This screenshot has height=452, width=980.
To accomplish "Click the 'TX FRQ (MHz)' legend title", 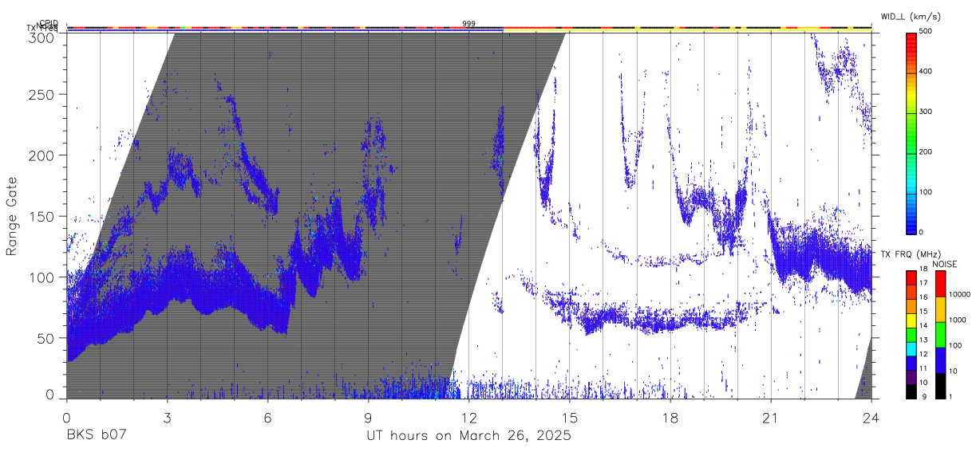I will [909, 254].
